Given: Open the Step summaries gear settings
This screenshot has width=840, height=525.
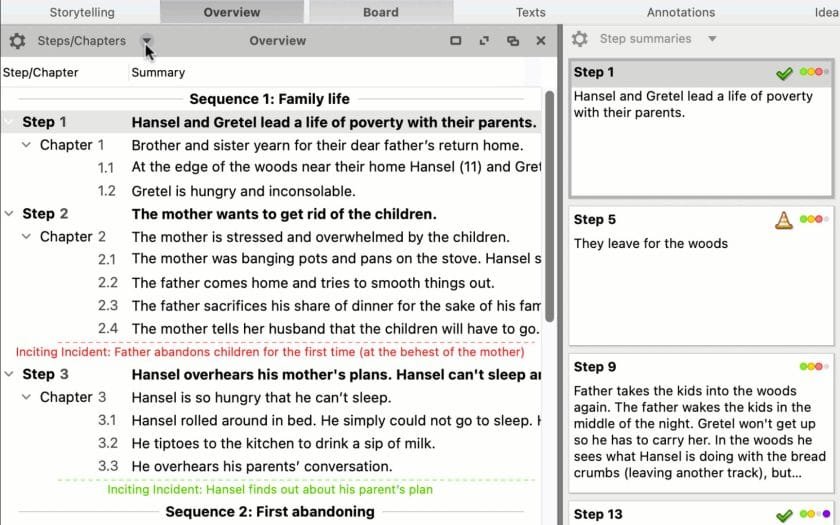Looking at the screenshot, I should click(579, 39).
